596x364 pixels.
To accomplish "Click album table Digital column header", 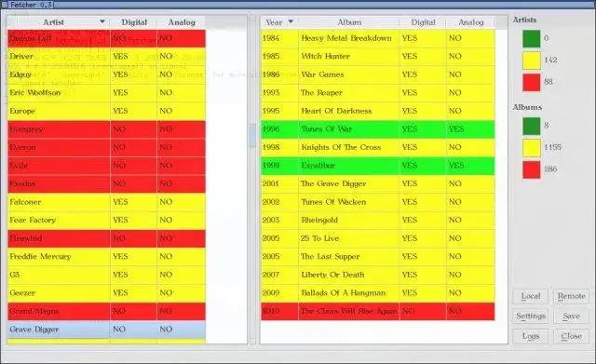I will 423,22.
